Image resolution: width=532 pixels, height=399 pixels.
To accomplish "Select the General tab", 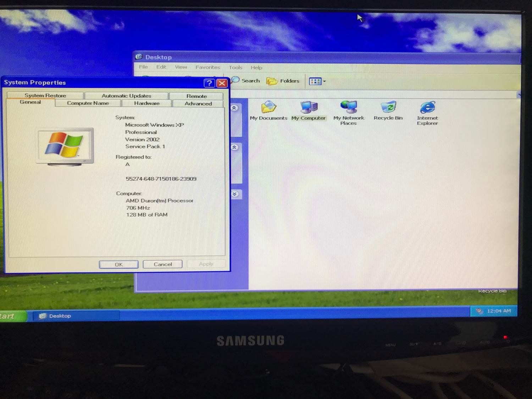I will 31,102.
